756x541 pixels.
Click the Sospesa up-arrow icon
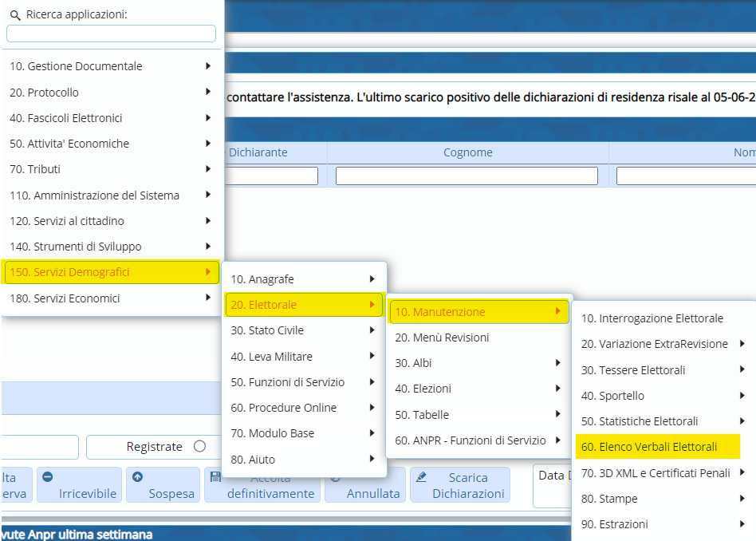[137, 476]
